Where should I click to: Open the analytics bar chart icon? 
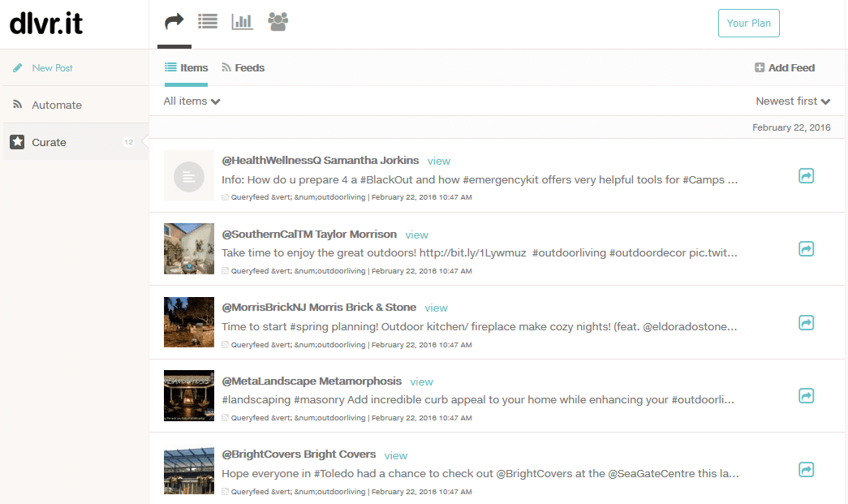point(242,22)
